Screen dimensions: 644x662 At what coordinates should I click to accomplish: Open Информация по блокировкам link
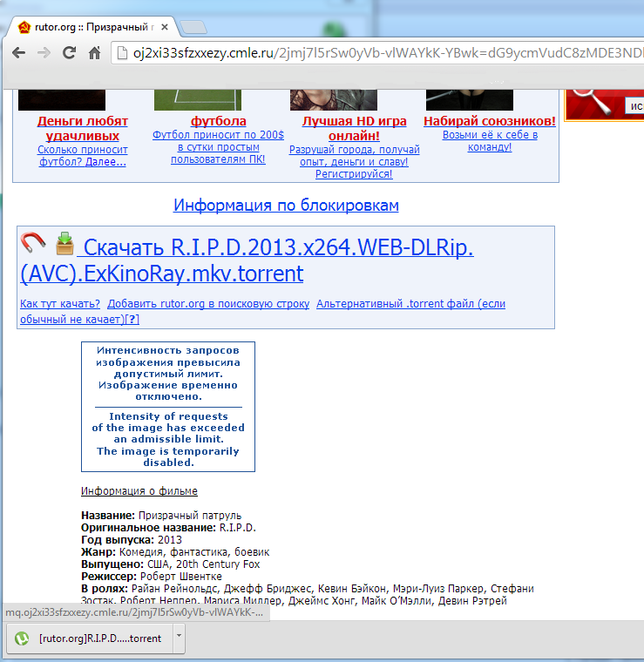[286, 206]
